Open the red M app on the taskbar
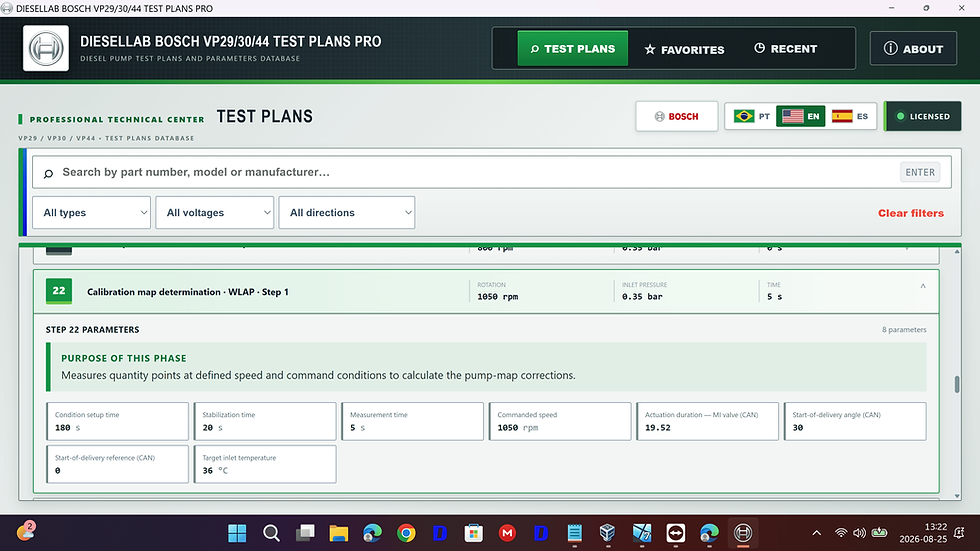The height and width of the screenshot is (551, 980). (x=507, y=533)
